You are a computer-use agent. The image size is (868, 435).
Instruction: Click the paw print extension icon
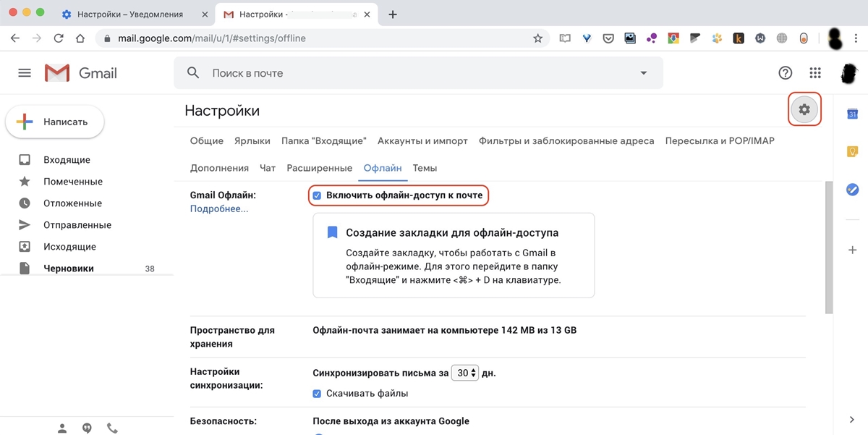[717, 38]
